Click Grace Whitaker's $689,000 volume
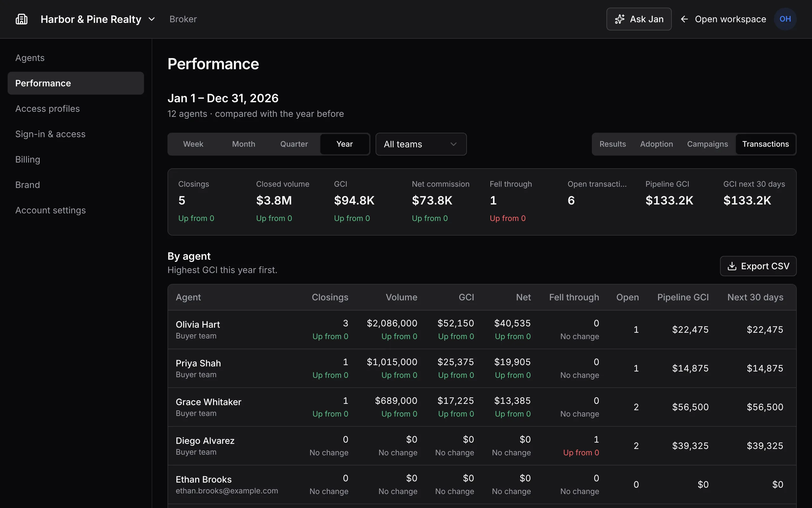This screenshot has width=812, height=508. 396,400
